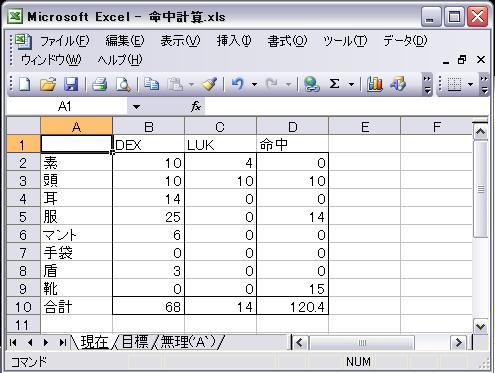Click the Name Box showing A1
This screenshot has width=495, height=373.
[67, 107]
